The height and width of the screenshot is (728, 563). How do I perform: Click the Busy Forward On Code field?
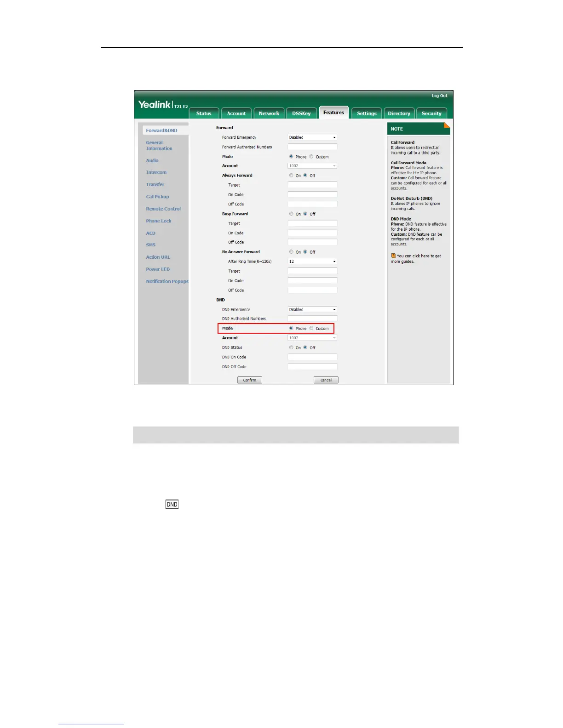312,233
